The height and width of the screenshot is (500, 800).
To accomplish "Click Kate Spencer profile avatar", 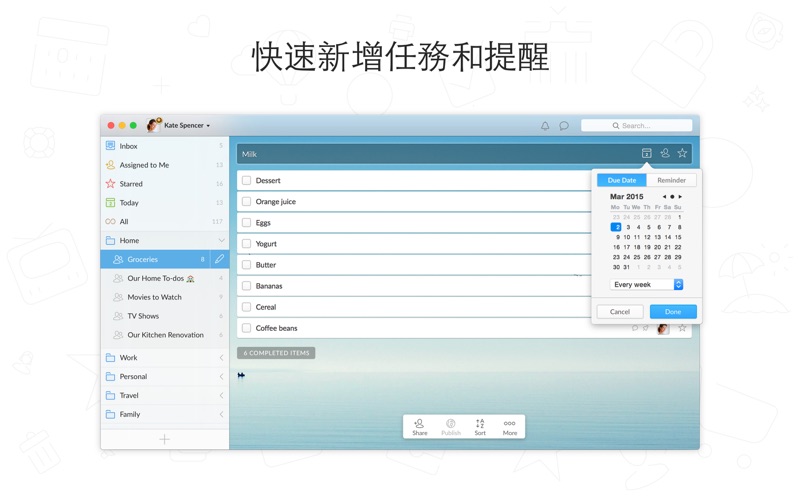I will tap(153, 125).
